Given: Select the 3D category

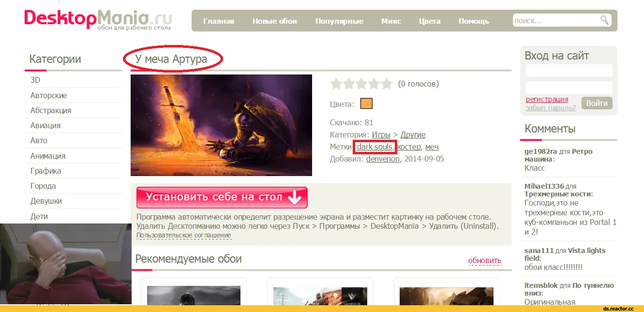Looking at the screenshot, I should point(35,80).
